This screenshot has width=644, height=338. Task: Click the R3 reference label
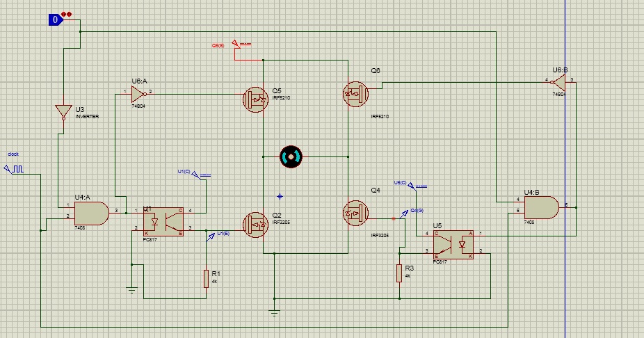(x=410, y=268)
